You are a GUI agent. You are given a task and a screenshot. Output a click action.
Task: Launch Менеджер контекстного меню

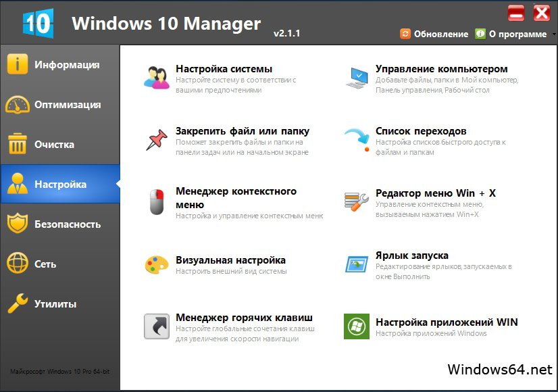pyautogui.click(x=236, y=197)
